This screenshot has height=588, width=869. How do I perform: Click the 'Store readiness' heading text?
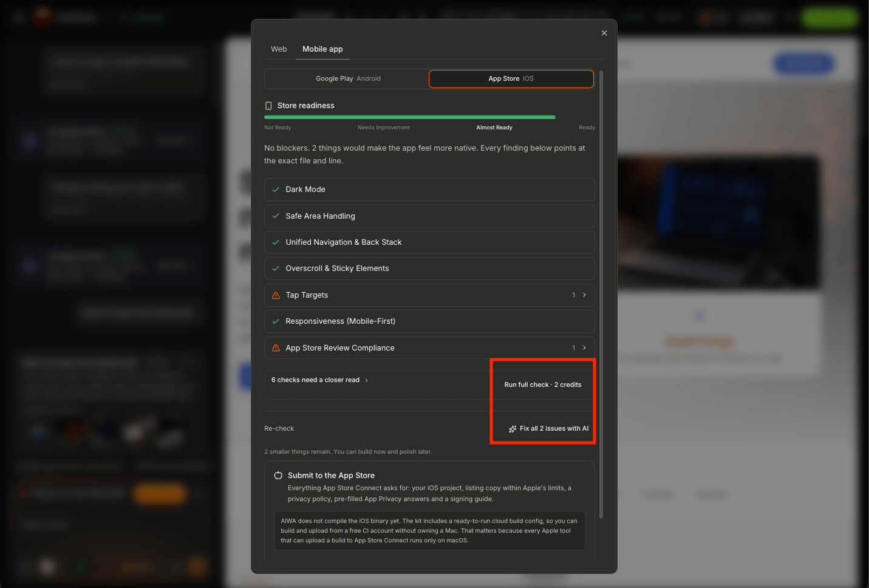tap(305, 106)
